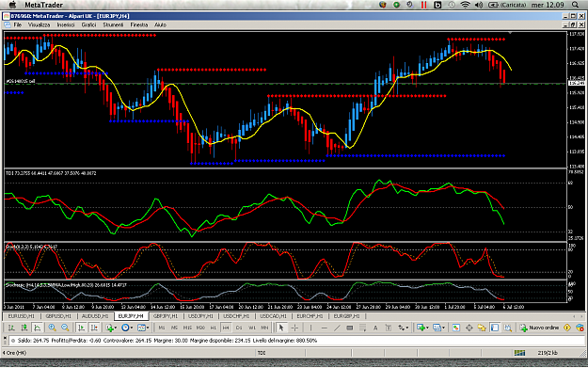The width and height of the screenshot is (588, 368).
Task: Select the W1 timeframe
Action: point(252,328)
